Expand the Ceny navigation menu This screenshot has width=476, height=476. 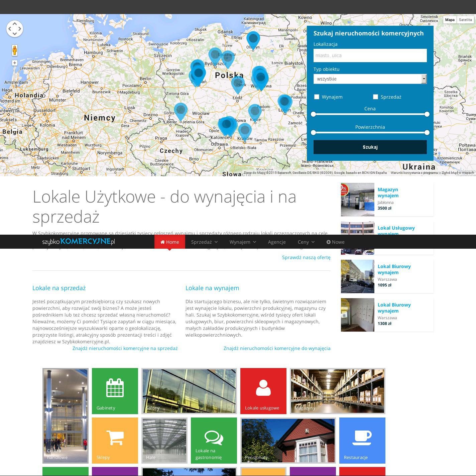tap(306, 242)
